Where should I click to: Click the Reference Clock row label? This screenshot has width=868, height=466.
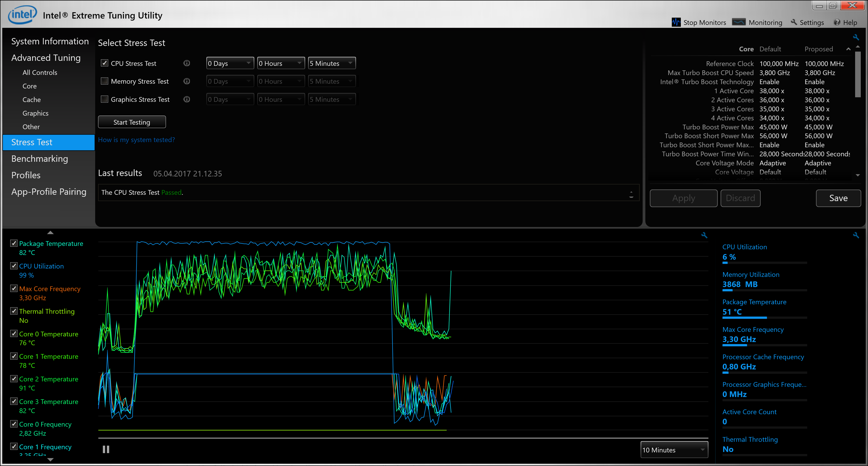coord(729,64)
